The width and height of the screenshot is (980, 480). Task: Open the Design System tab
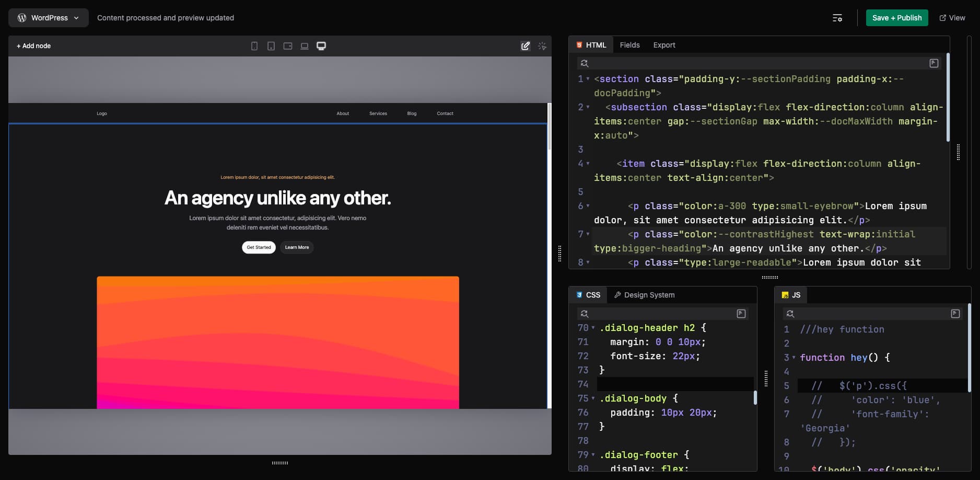tap(644, 295)
